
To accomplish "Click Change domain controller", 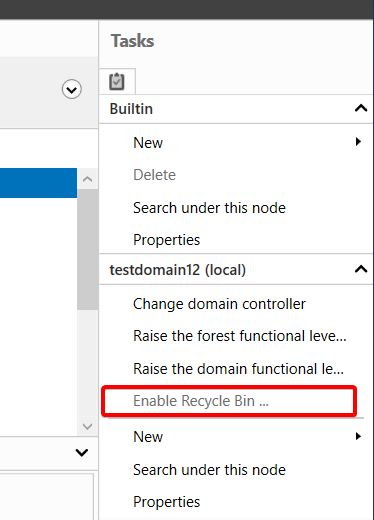I will pyautogui.click(x=219, y=304).
